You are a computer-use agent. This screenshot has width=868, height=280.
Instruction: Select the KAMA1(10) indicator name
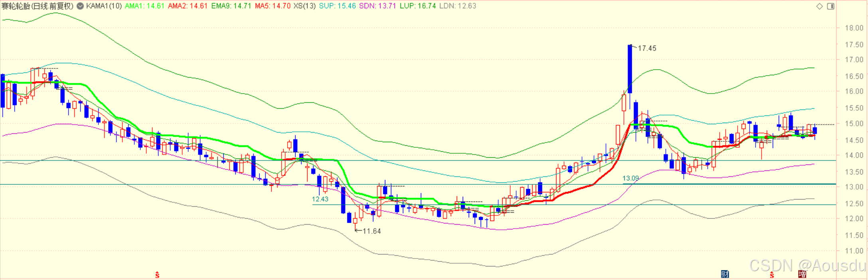click(104, 6)
